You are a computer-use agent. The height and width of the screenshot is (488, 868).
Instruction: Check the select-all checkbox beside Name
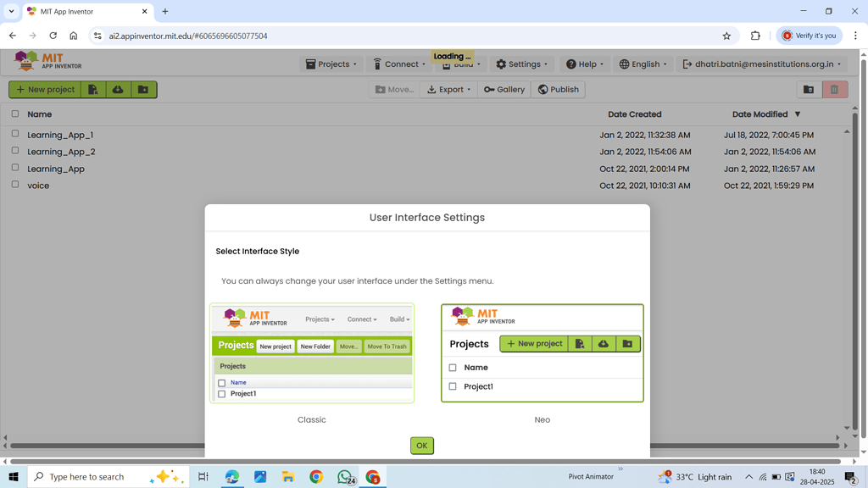point(14,114)
